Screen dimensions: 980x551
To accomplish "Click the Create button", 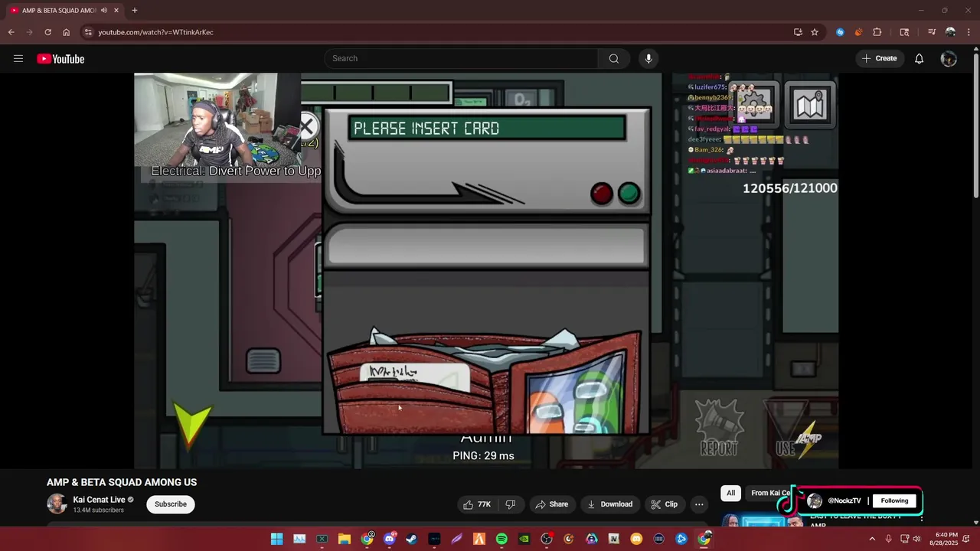I will pyautogui.click(x=879, y=59).
